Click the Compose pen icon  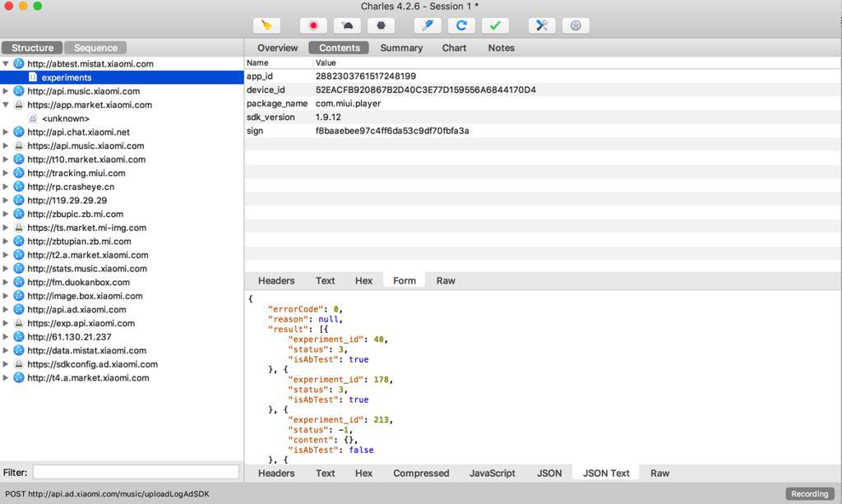(x=427, y=25)
